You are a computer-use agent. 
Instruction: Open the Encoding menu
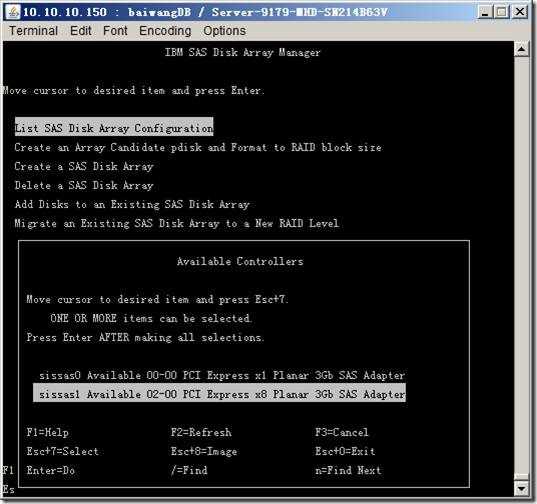[165, 31]
